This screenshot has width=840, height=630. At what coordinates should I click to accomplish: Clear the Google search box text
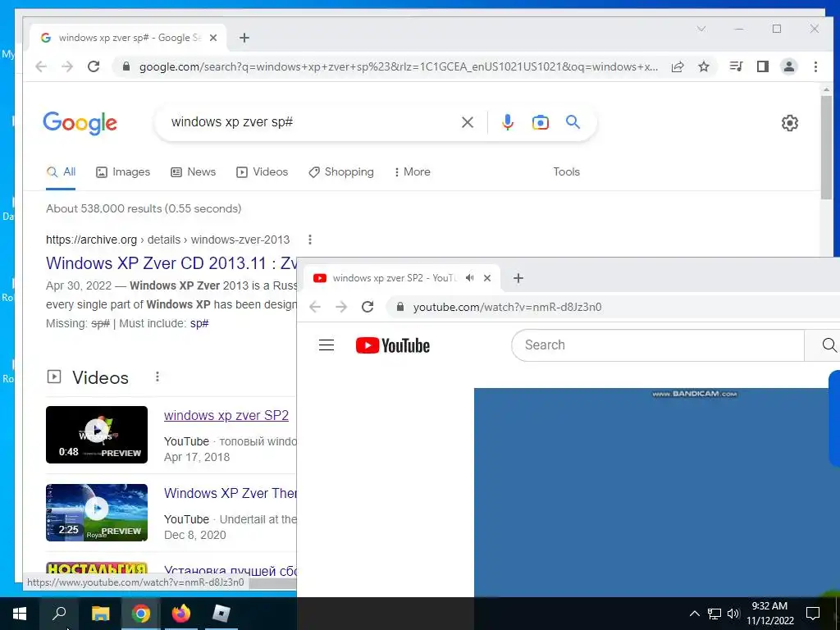(x=468, y=123)
